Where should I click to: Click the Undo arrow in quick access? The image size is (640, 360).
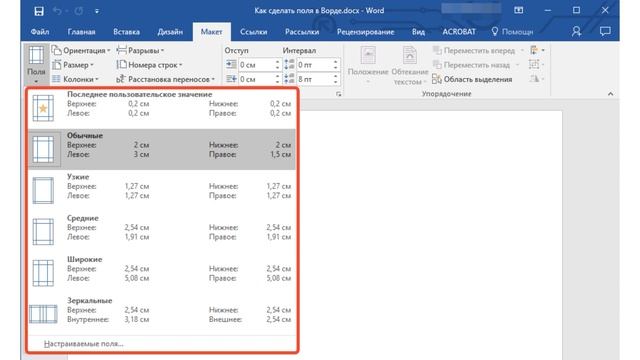(x=58, y=11)
